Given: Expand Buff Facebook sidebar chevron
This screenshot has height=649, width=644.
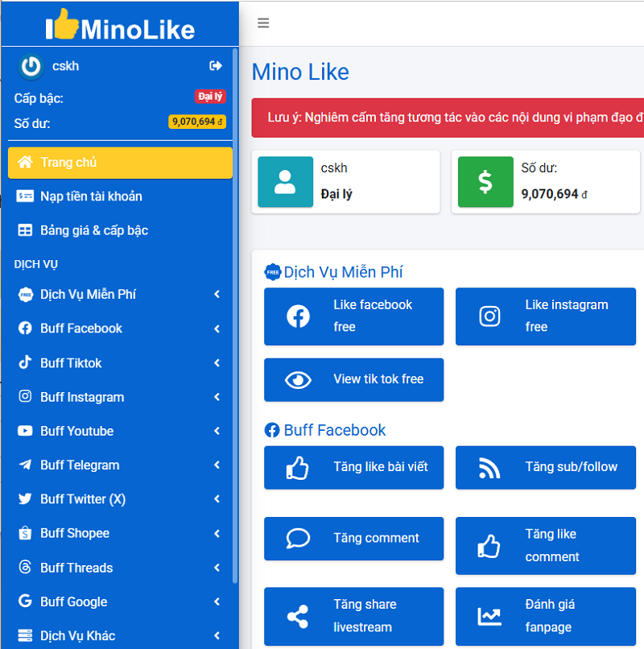Looking at the screenshot, I should 217,329.
